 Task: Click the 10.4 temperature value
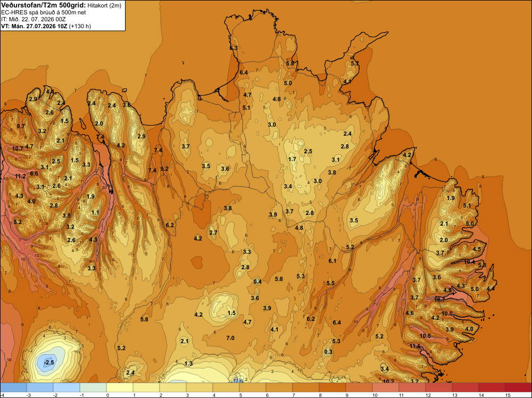[x=470, y=262]
